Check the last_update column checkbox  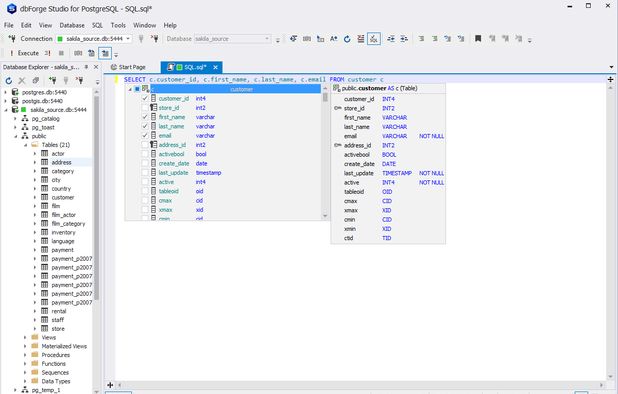point(145,173)
